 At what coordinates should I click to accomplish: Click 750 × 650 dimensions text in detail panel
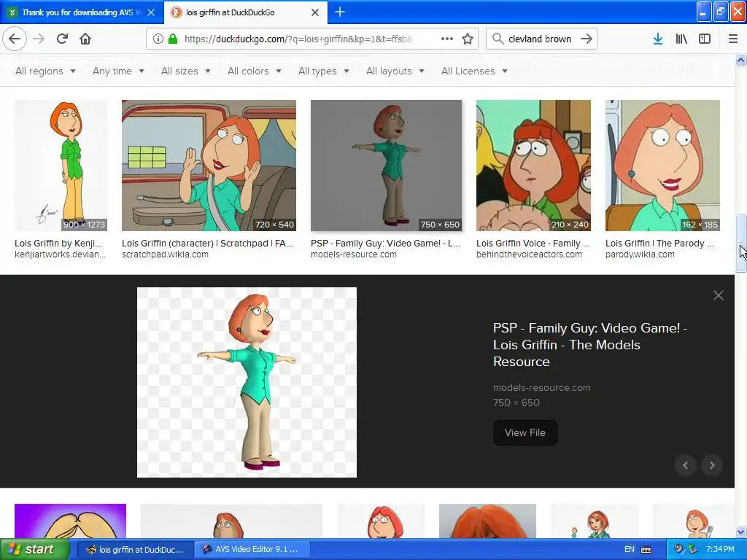[516, 402]
